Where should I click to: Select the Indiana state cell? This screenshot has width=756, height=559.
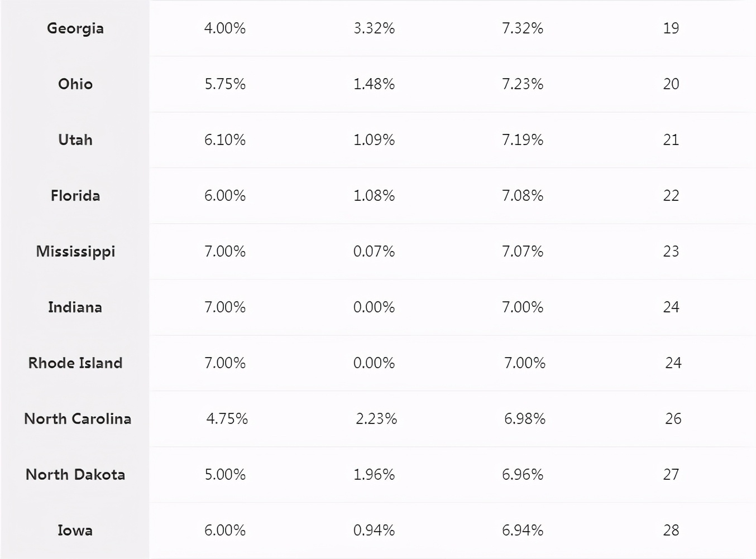tap(75, 307)
